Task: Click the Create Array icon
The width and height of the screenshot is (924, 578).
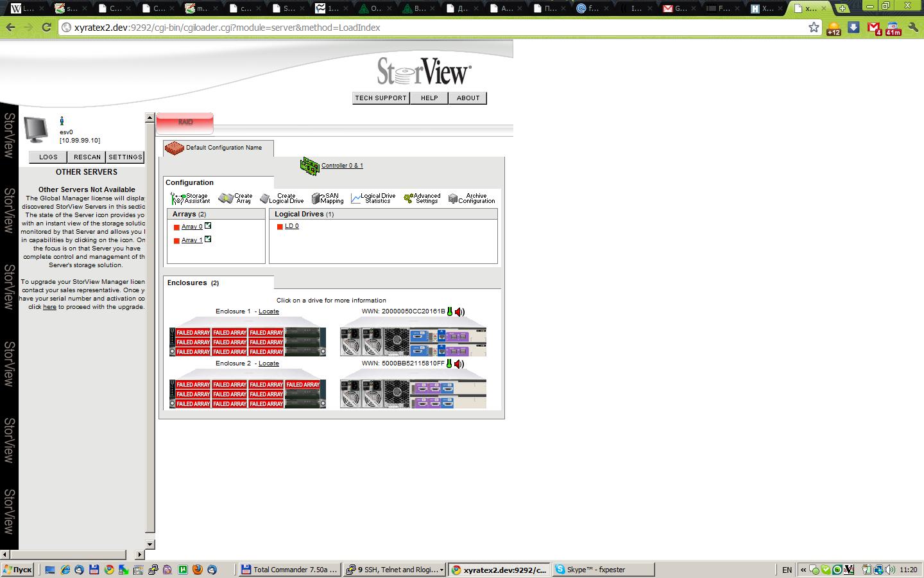Action: click(226, 198)
